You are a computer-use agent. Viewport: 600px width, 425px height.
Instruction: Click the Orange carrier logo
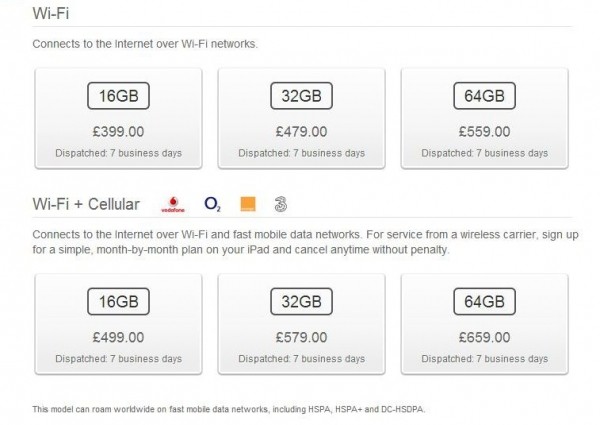[248, 204]
